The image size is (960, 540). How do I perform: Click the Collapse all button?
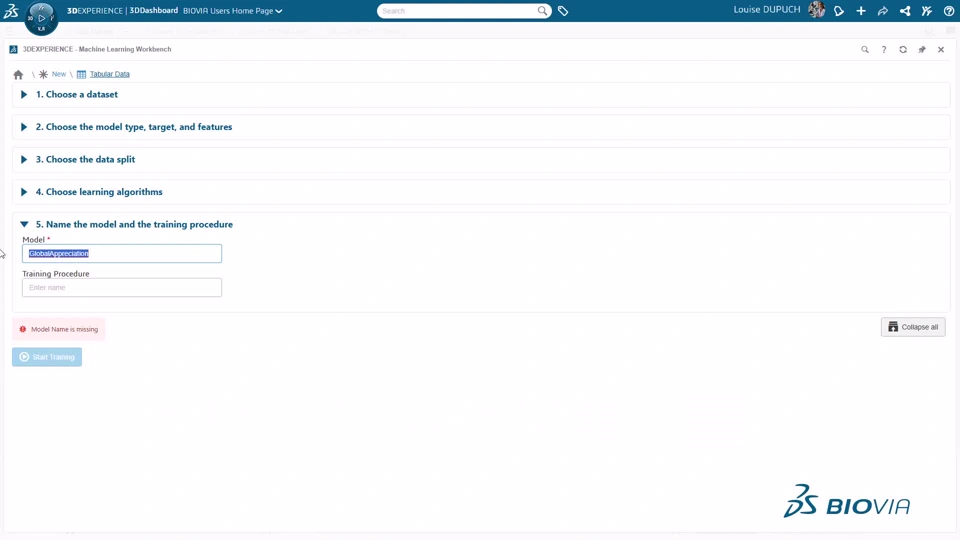913,327
